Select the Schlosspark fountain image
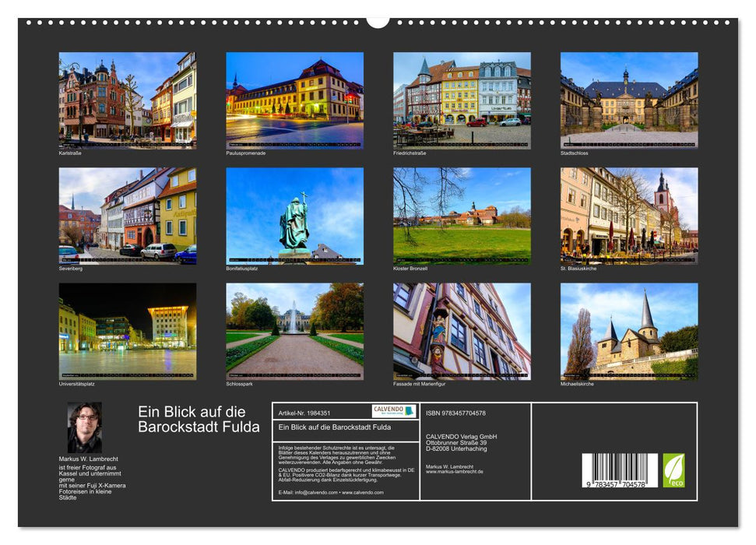 [297, 331]
